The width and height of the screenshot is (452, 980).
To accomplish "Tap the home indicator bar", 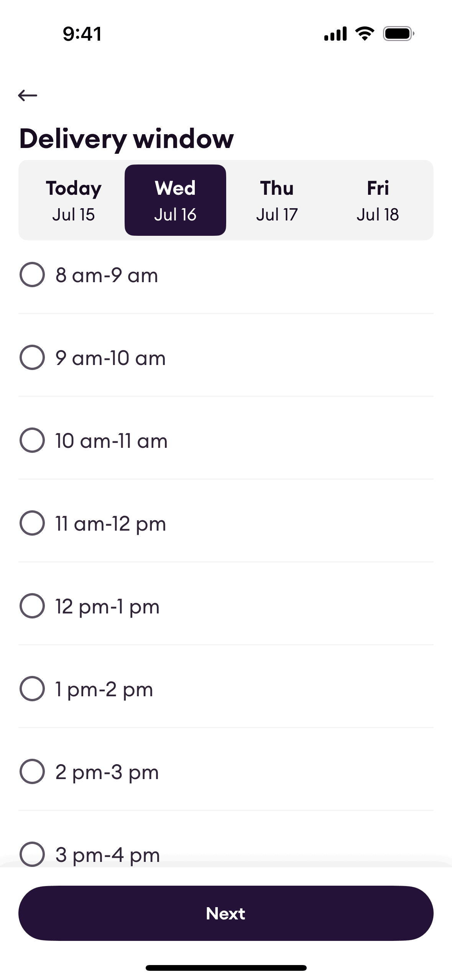I will (x=226, y=968).
